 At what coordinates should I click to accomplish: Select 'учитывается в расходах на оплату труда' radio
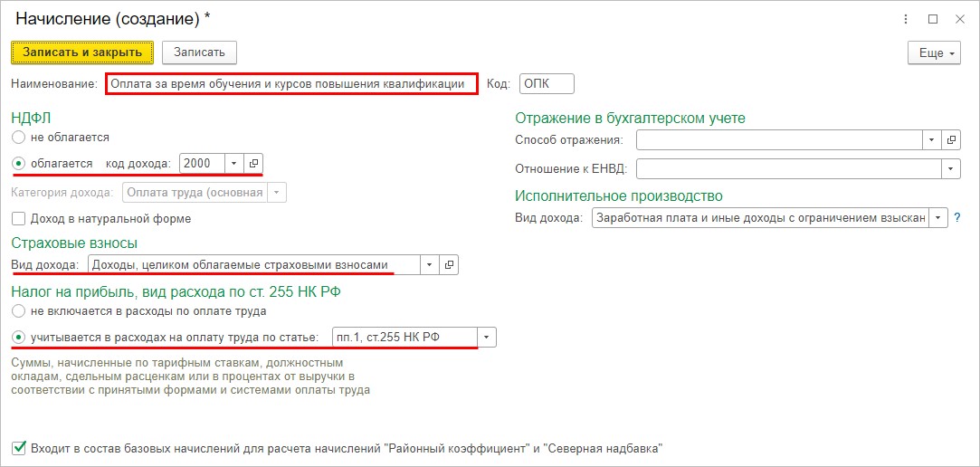point(19,337)
